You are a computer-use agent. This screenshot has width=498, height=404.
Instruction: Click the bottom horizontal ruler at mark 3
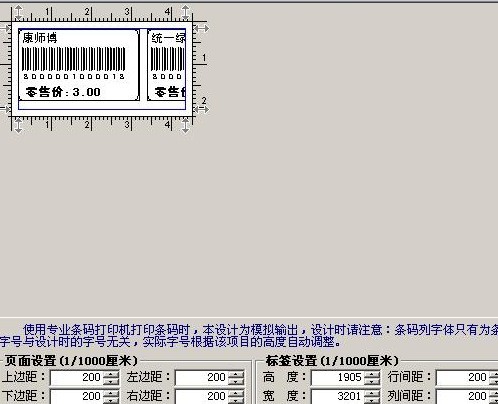[127, 125]
